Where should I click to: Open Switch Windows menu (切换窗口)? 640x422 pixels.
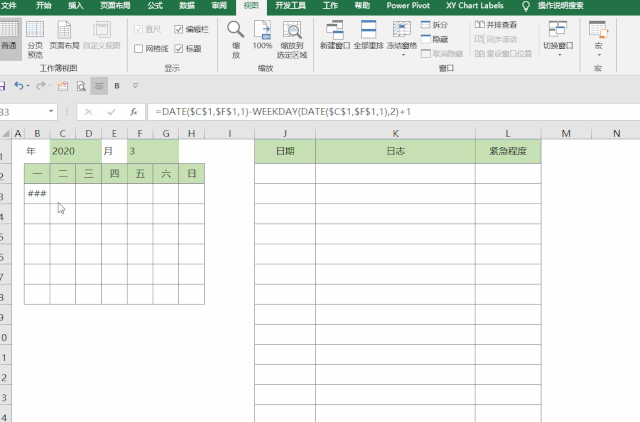pyautogui.click(x=558, y=38)
